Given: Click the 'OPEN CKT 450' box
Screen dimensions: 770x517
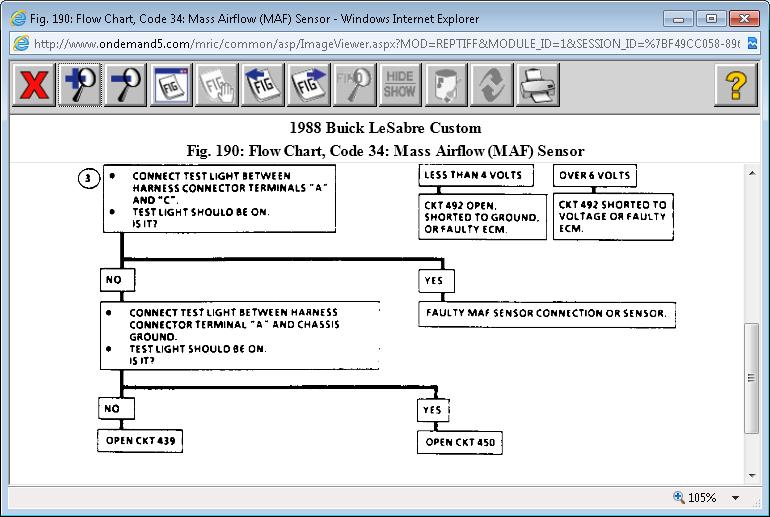Looking at the screenshot, I should (460, 442).
